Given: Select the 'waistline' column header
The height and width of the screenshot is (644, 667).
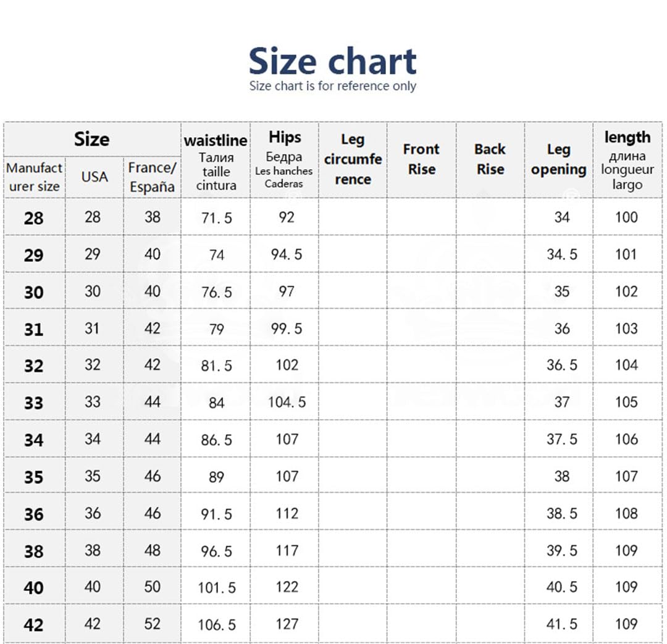Looking at the screenshot, I should pos(216,161).
